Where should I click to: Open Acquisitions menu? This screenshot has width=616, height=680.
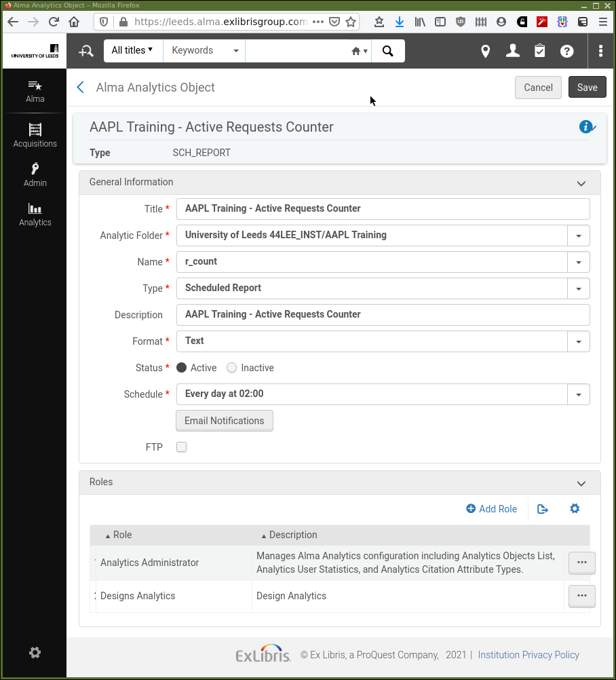tap(35, 135)
